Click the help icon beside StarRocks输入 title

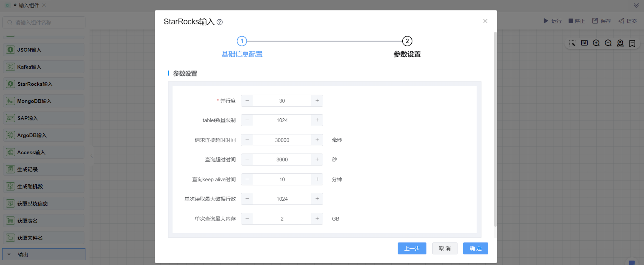click(x=220, y=22)
